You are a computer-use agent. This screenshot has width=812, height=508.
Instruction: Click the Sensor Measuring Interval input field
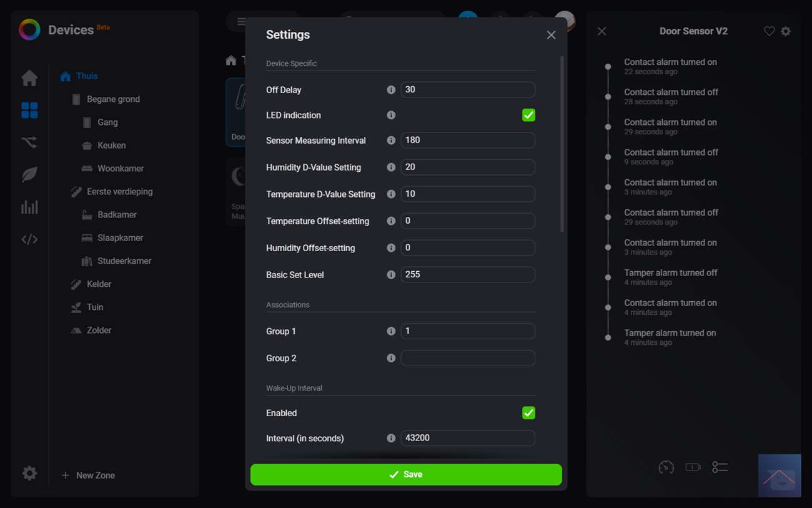(x=467, y=141)
